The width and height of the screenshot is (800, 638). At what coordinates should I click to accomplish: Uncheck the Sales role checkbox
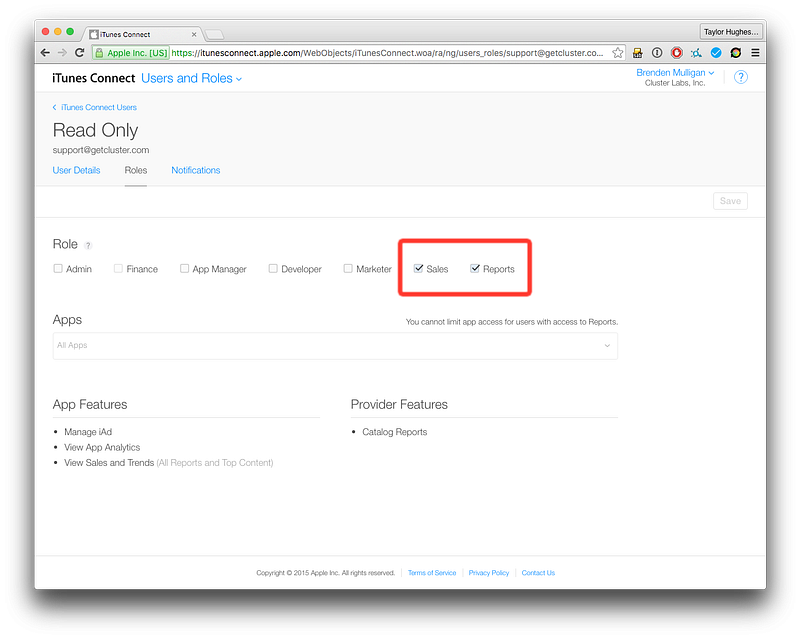(x=418, y=268)
